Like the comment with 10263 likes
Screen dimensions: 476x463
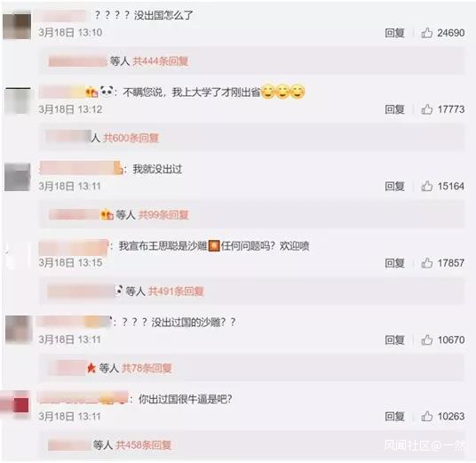point(426,416)
